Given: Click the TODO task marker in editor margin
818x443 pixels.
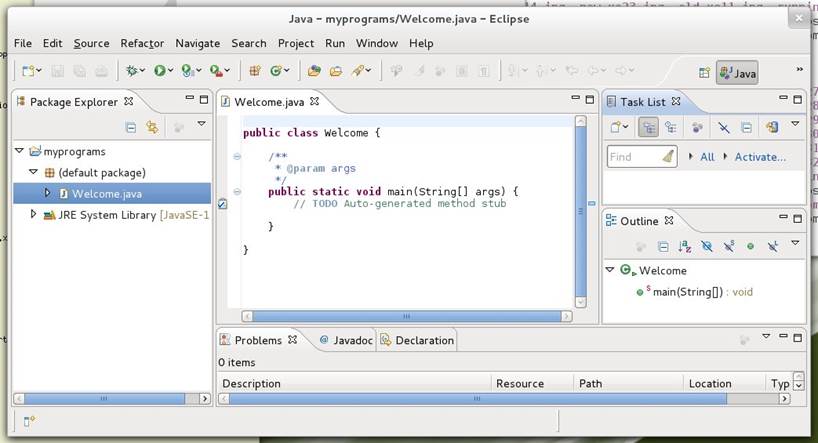Looking at the screenshot, I should (222, 204).
